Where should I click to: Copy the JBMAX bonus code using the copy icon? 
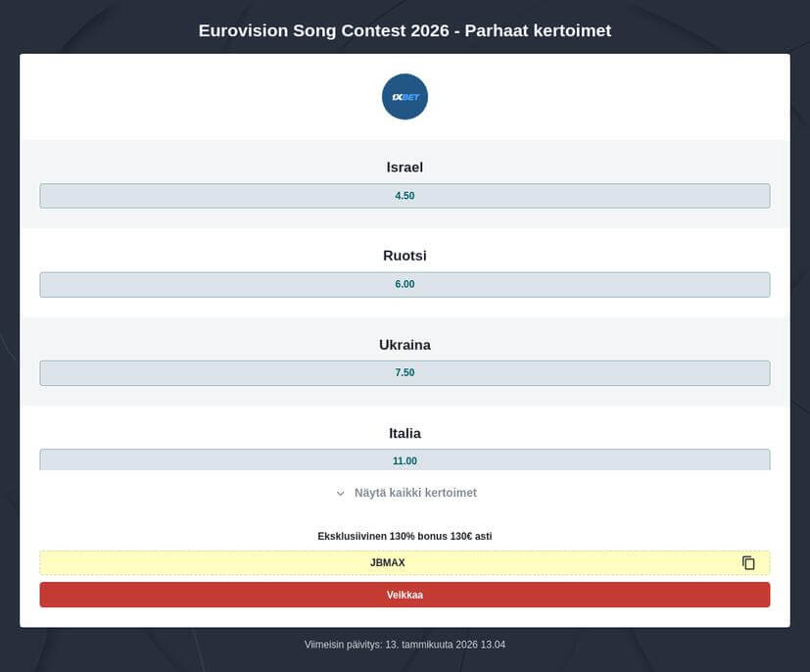click(x=748, y=562)
